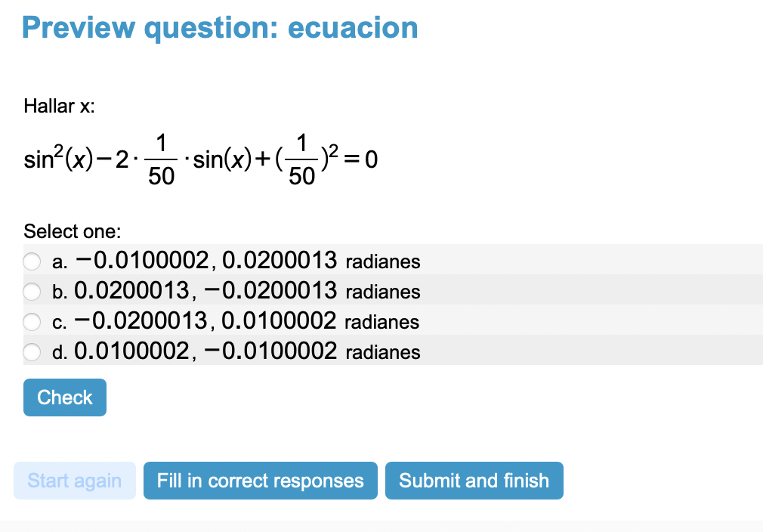Click answer text '−0.0100002, 0.0200013 radianes'
This screenshot has width=763, height=532.
248,261
